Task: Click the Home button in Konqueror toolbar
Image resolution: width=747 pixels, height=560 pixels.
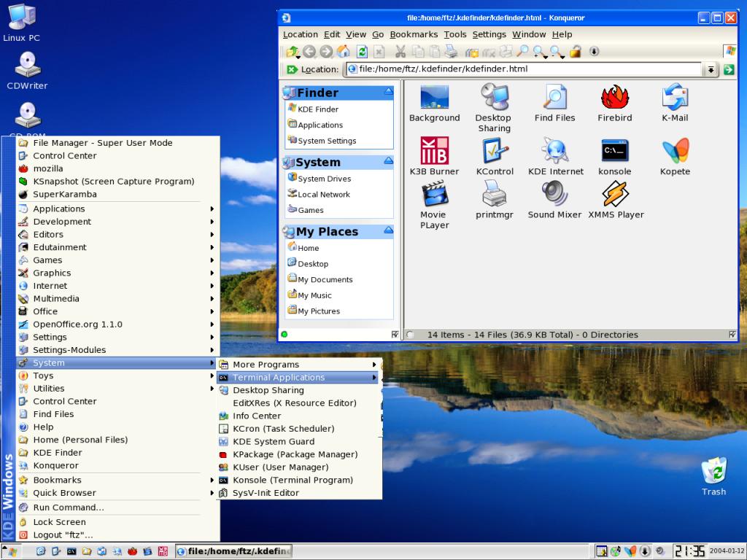Action: [343, 52]
